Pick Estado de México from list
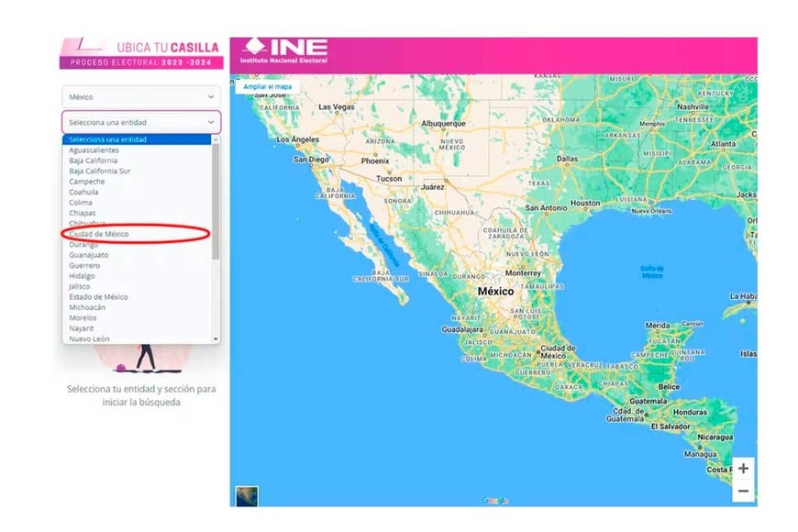Image resolution: width=798 pixels, height=532 pixels. coord(98,297)
